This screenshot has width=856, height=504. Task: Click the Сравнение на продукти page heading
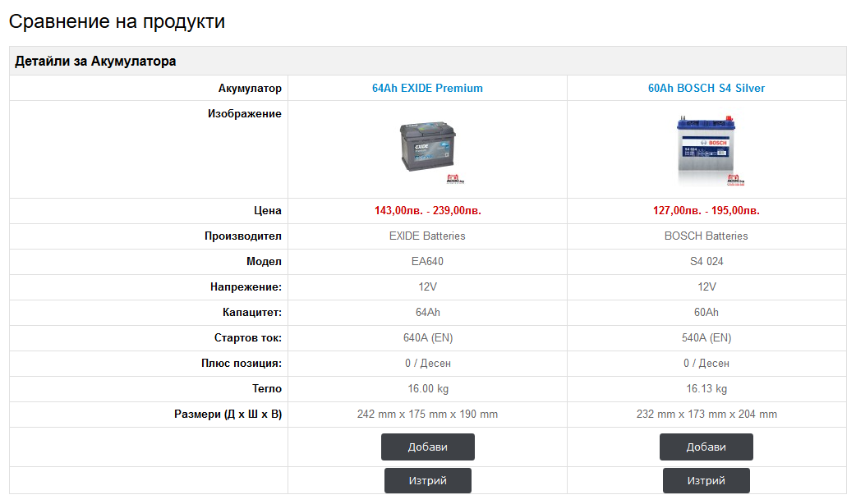pyautogui.click(x=117, y=21)
